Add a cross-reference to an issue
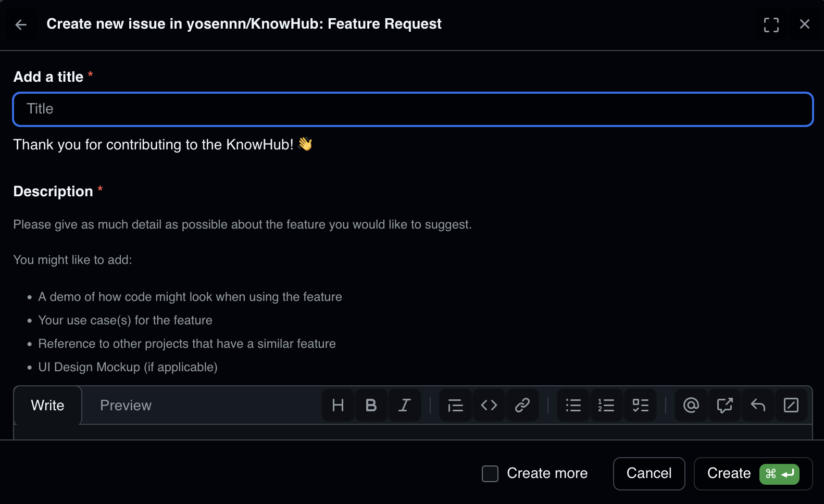This screenshot has width=824, height=504. click(x=725, y=405)
